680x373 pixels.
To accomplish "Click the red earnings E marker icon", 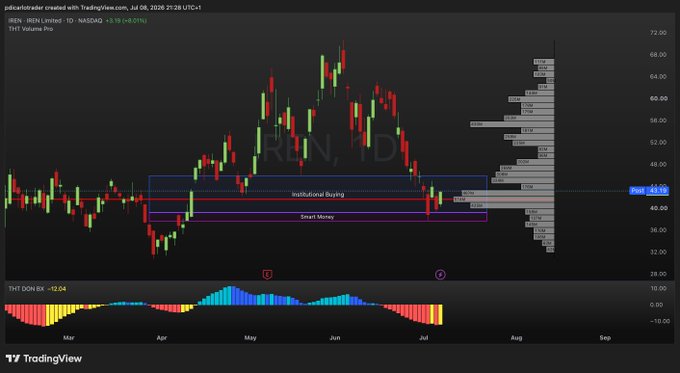I will [x=268, y=274].
